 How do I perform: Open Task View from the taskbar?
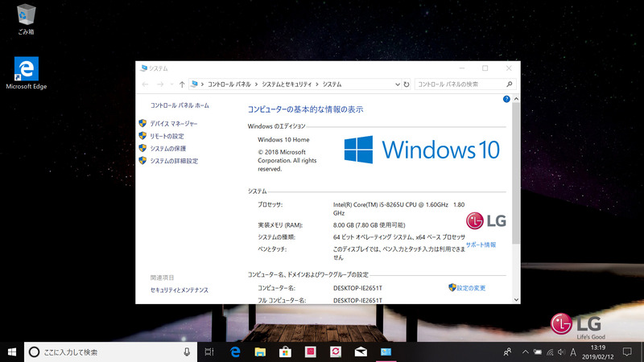point(209,352)
